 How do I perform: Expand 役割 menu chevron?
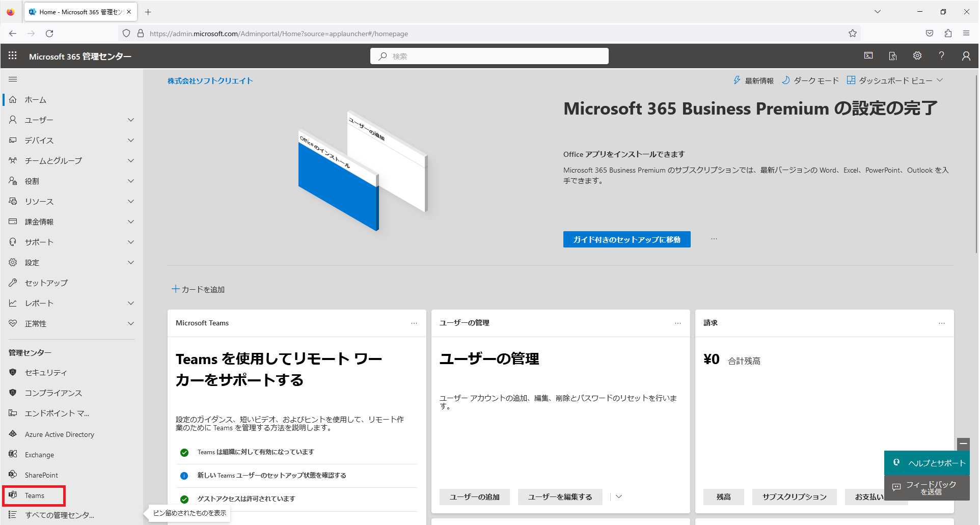[x=131, y=181]
